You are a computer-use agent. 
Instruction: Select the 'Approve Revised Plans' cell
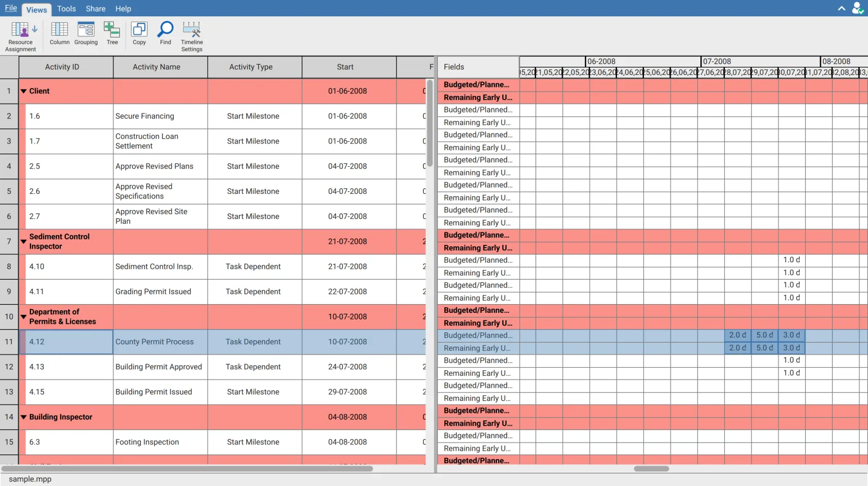coord(160,166)
